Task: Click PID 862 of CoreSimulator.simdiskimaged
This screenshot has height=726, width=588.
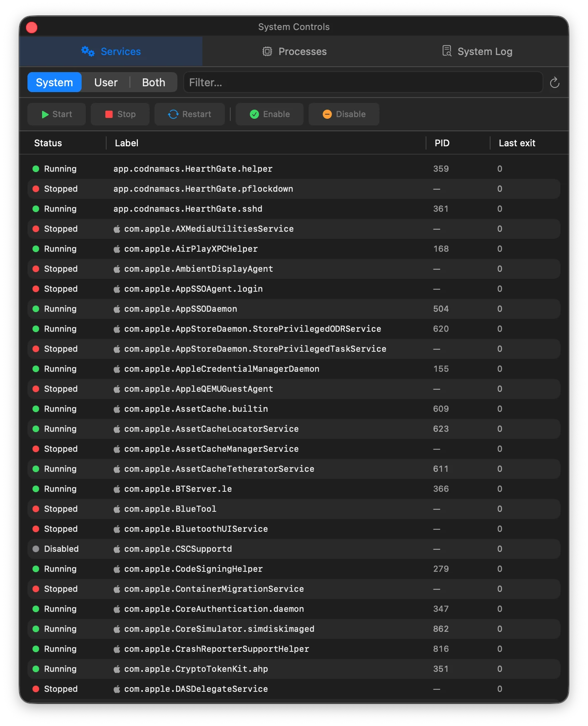Action: pyautogui.click(x=441, y=629)
